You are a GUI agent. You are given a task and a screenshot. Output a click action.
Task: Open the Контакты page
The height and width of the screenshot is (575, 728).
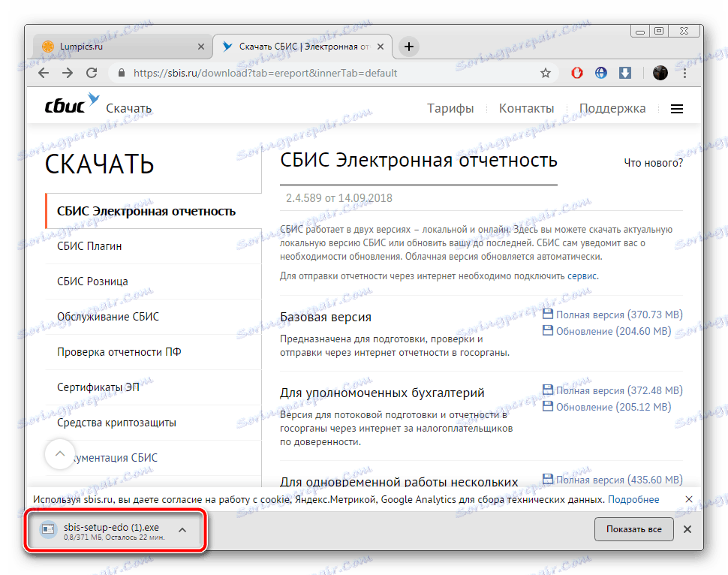527,108
